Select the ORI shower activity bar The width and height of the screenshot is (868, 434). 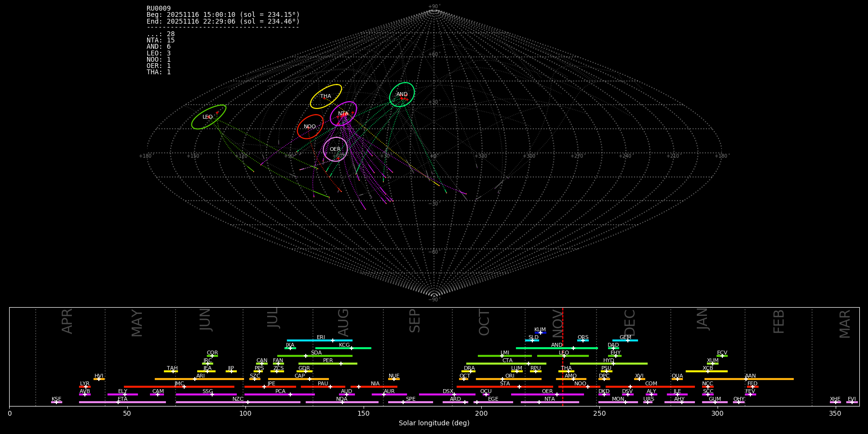click(x=509, y=379)
